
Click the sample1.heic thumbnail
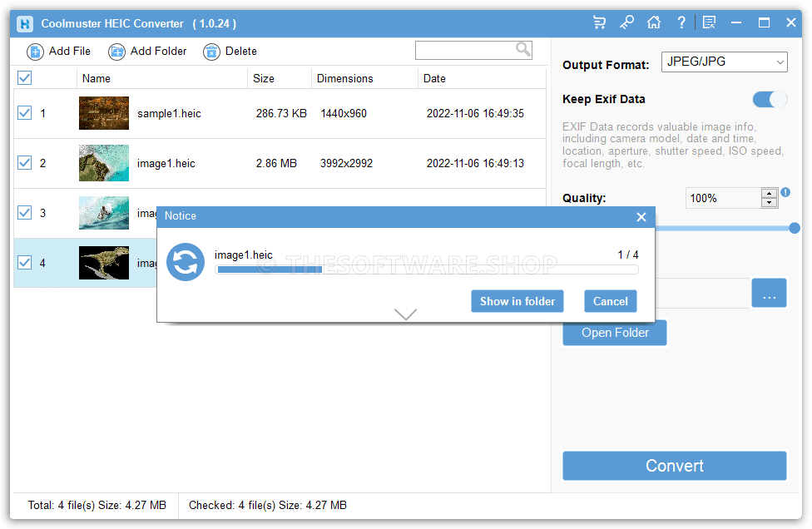103,113
